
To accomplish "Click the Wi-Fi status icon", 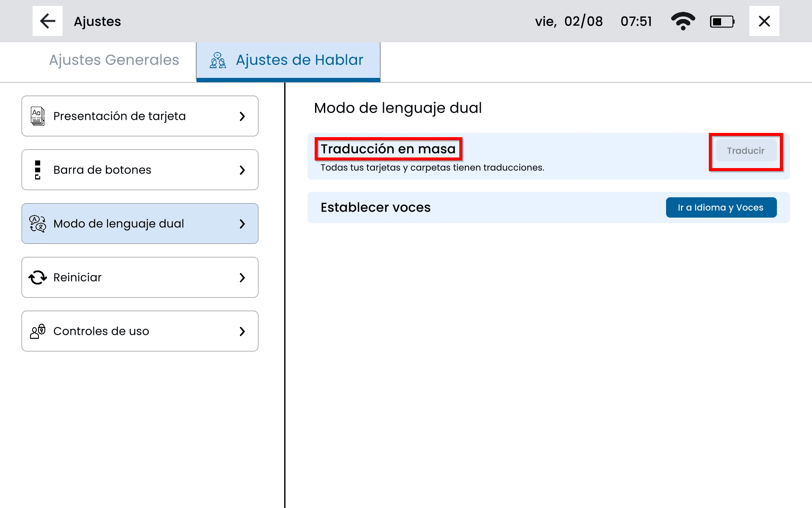I will click(x=683, y=21).
